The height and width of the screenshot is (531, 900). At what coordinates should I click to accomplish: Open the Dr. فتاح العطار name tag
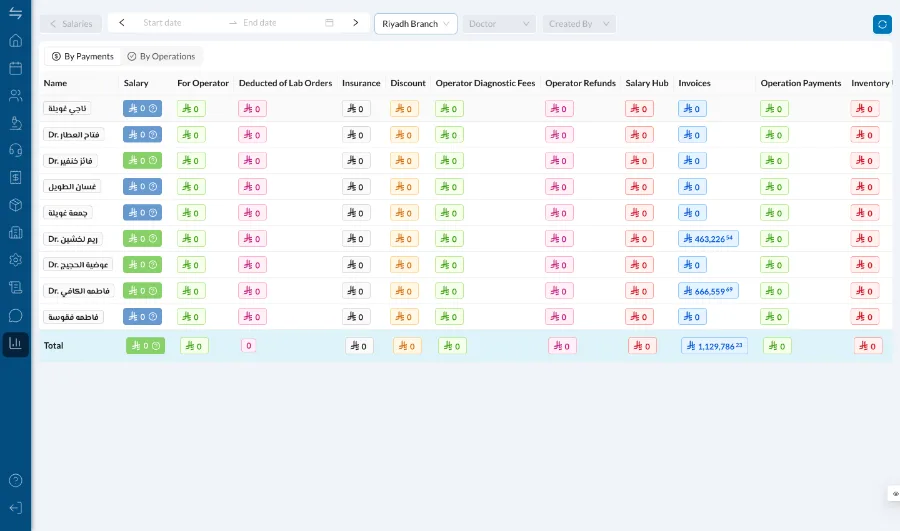pos(73,134)
